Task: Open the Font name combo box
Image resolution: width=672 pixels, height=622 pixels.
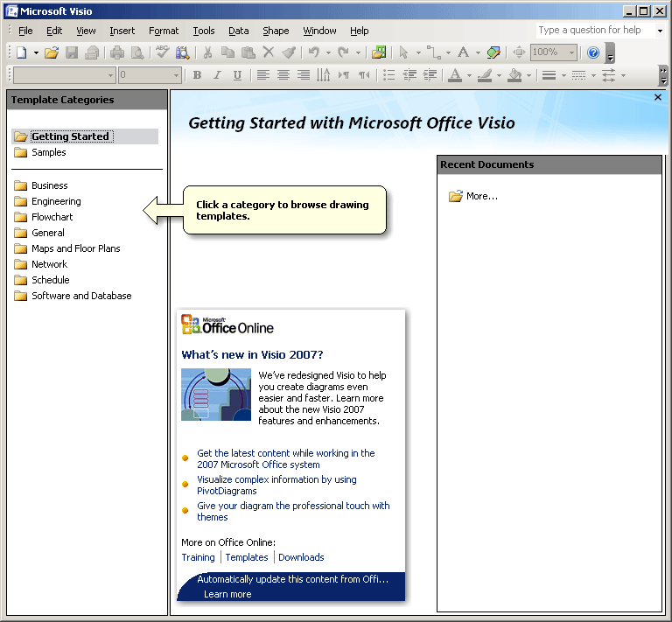Action: tap(65, 75)
